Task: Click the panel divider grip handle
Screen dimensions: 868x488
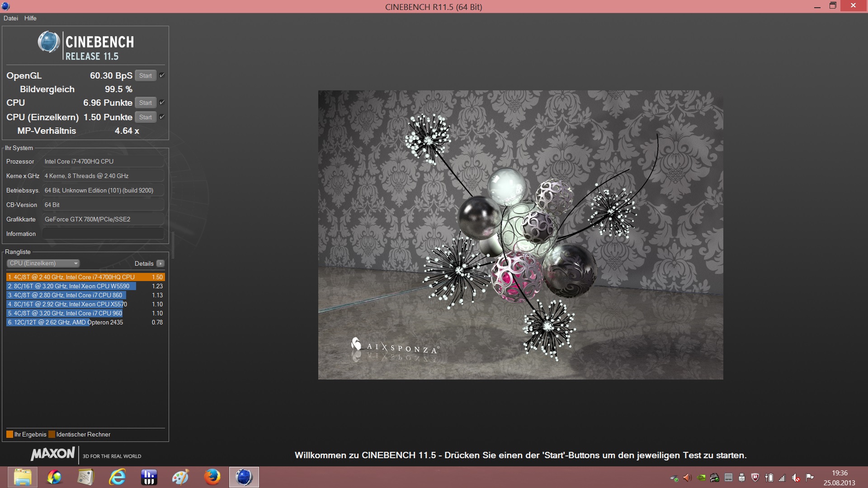Action: coord(173,245)
